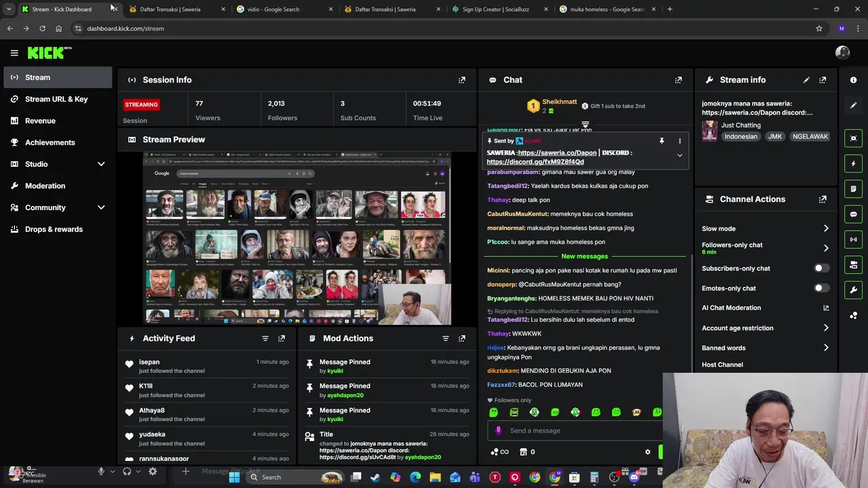This screenshot has height=488, width=868.
Task: Reload the dashboard page
Action: pyautogui.click(x=42, y=28)
